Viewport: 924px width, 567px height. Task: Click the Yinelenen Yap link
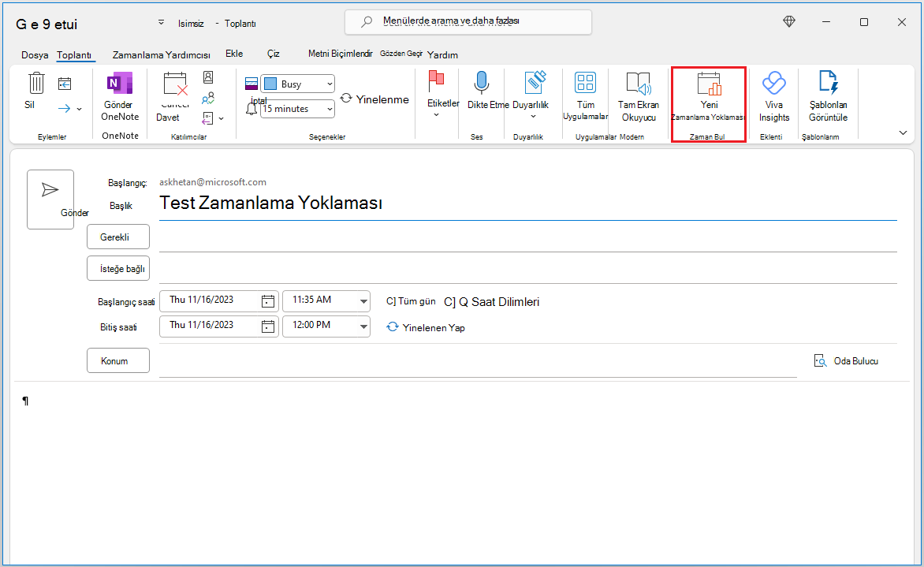tap(426, 328)
